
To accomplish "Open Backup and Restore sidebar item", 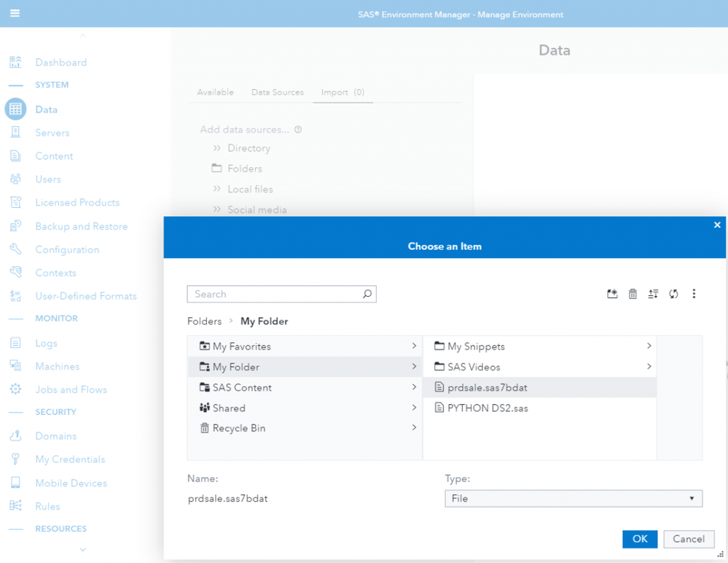I will 81,226.
